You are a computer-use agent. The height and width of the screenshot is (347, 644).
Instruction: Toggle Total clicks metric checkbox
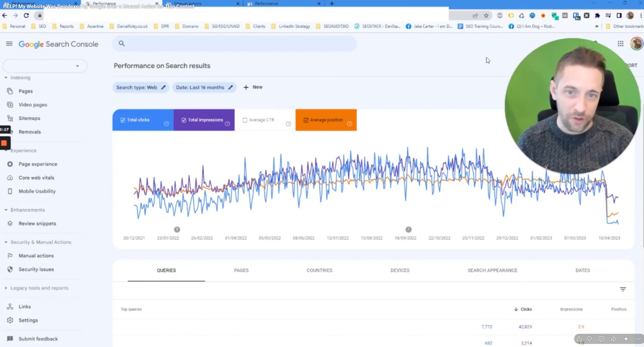123,120
